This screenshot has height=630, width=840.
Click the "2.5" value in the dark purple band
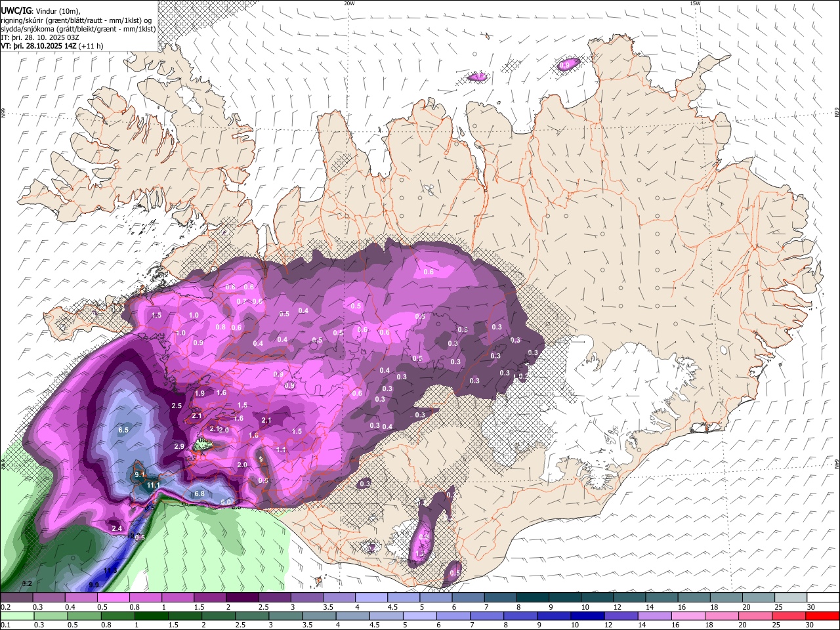pyautogui.click(x=177, y=406)
